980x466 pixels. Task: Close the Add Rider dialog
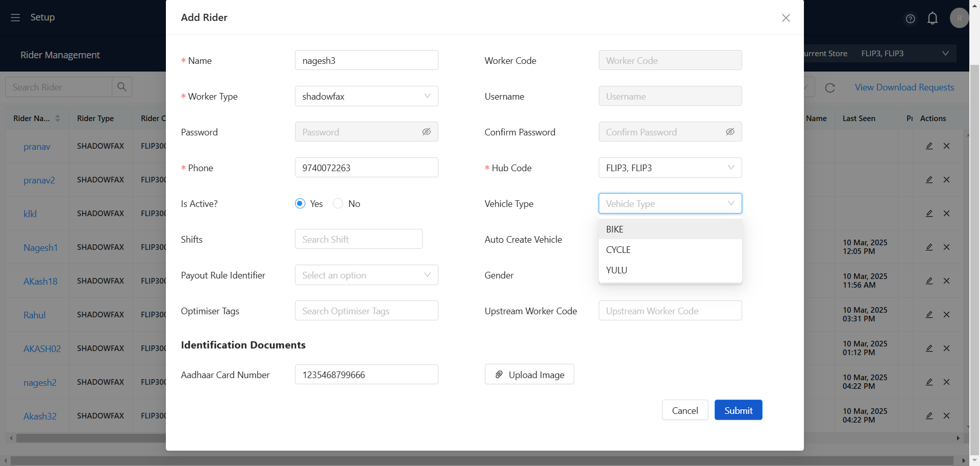pos(786,18)
